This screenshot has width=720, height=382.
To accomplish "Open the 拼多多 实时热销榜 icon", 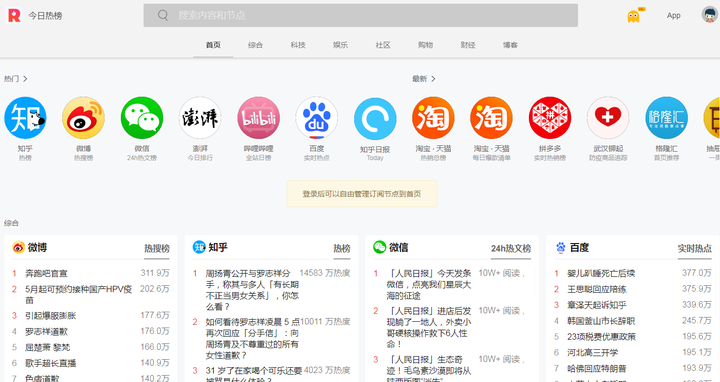I will pyautogui.click(x=550, y=118).
